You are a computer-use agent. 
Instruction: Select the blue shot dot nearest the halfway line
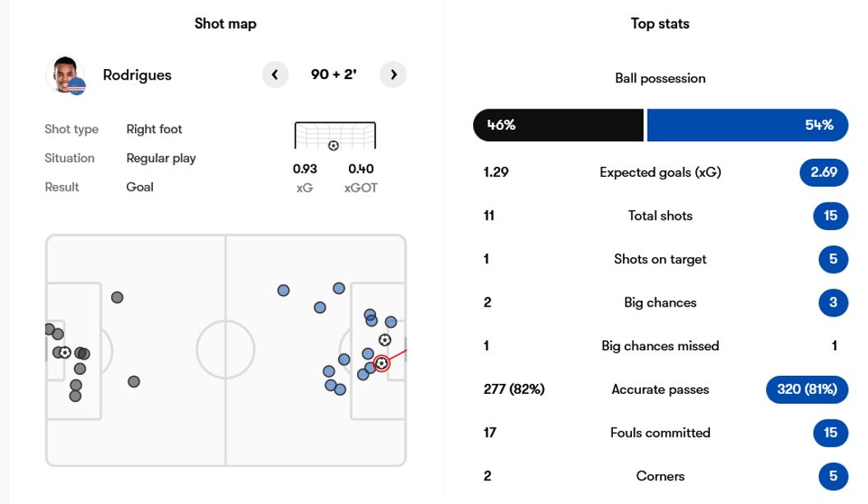pyautogui.click(x=283, y=290)
